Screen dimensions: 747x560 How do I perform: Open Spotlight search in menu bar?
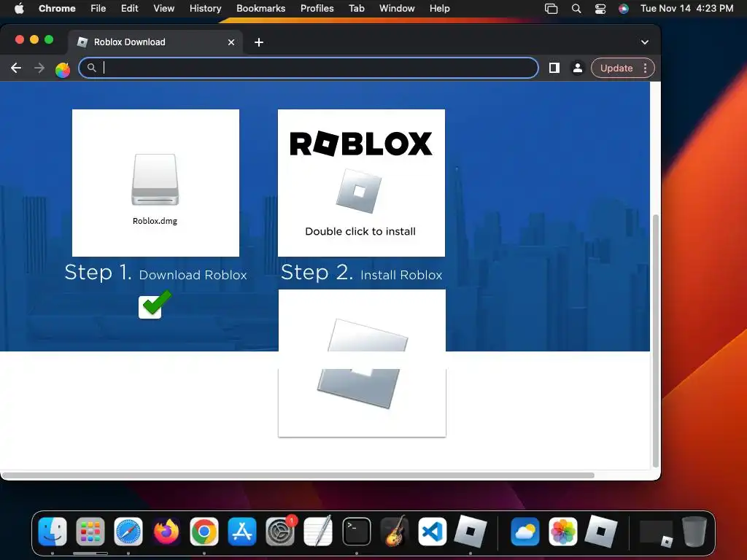[576, 8]
